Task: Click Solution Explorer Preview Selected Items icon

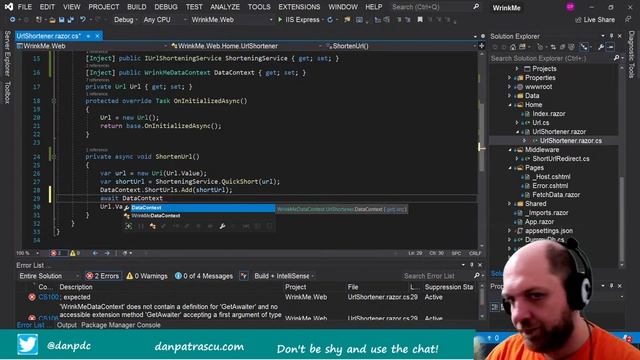Action: [x=610, y=47]
